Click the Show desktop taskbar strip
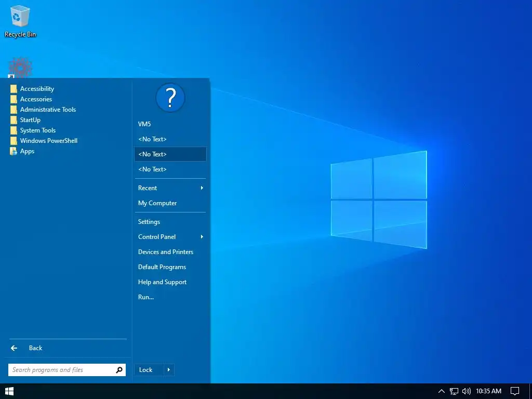532x399 pixels. [530, 391]
